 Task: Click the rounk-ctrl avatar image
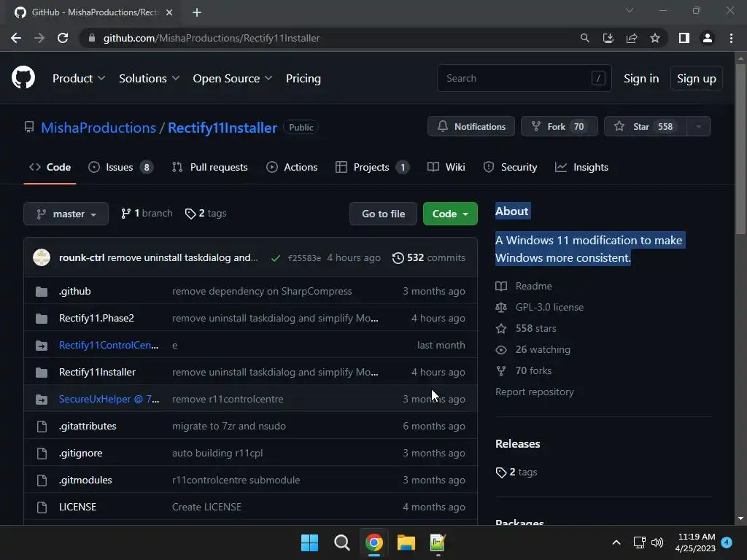[x=42, y=257]
